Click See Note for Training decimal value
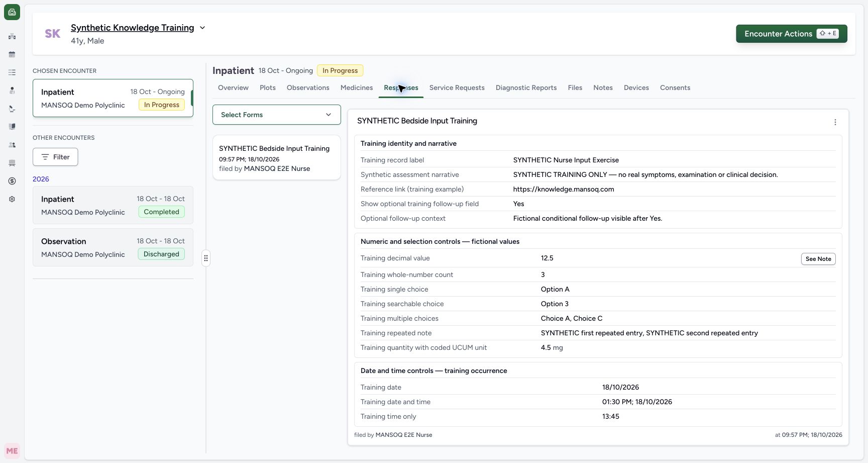The height and width of the screenshot is (463, 868). 818,259
